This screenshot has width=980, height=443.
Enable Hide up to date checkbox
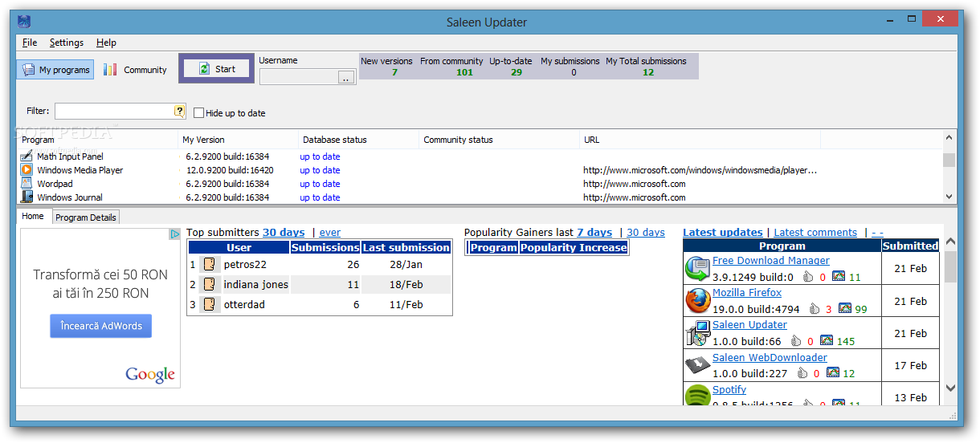point(199,113)
